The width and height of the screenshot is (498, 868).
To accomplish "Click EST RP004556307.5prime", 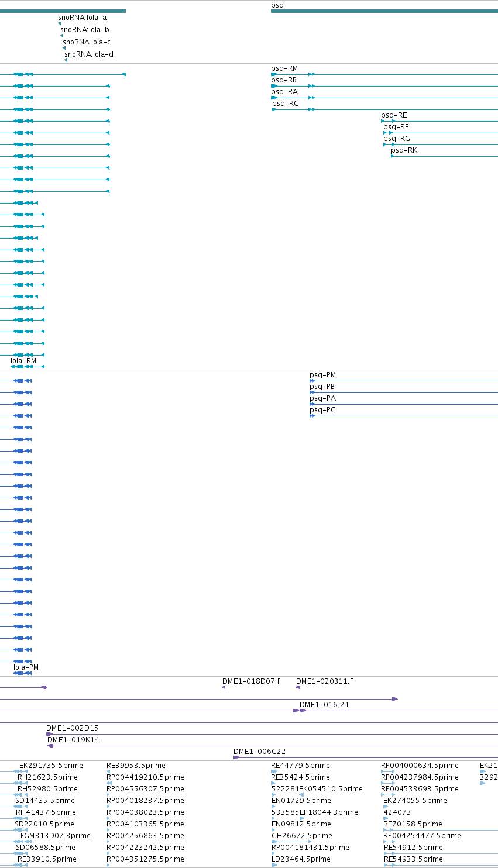I will [145, 789].
